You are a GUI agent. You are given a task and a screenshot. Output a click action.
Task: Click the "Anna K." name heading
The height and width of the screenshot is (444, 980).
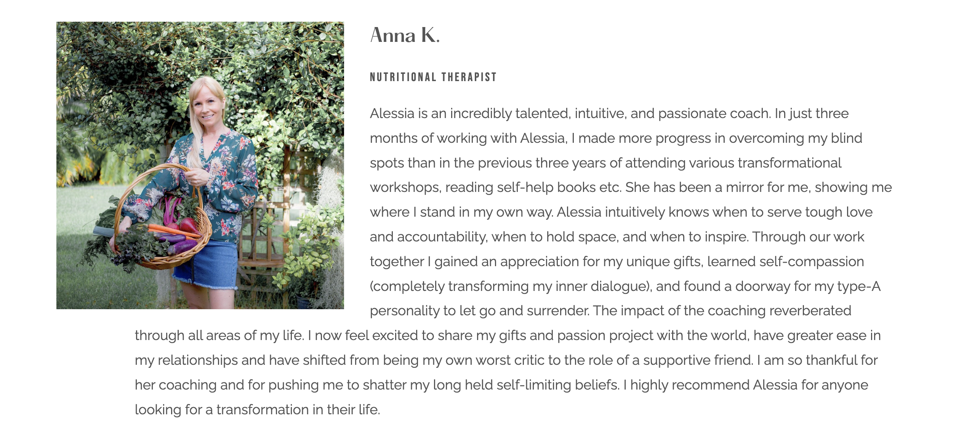click(x=405, y=35)
